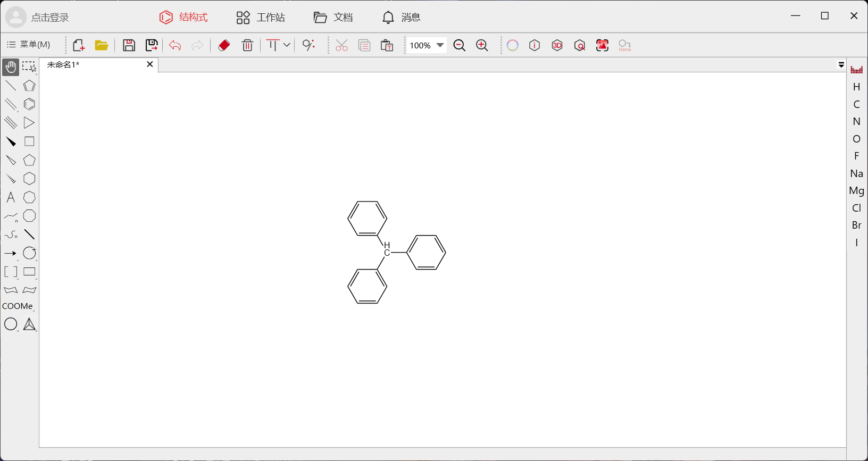Pick the benzene ring template
Image resolution: width=868 pixels, height=461 pixels.
pyautogui.click(x=29, y=104)
